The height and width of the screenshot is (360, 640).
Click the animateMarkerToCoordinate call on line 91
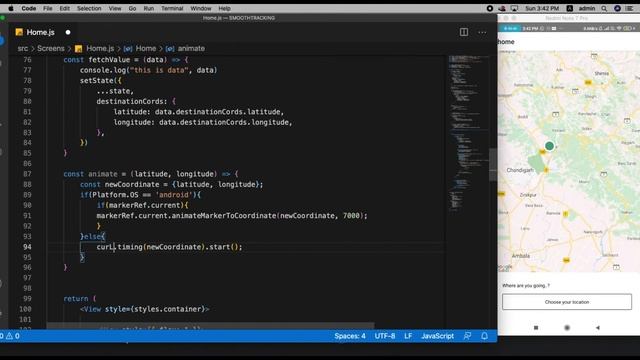point(232,216)
